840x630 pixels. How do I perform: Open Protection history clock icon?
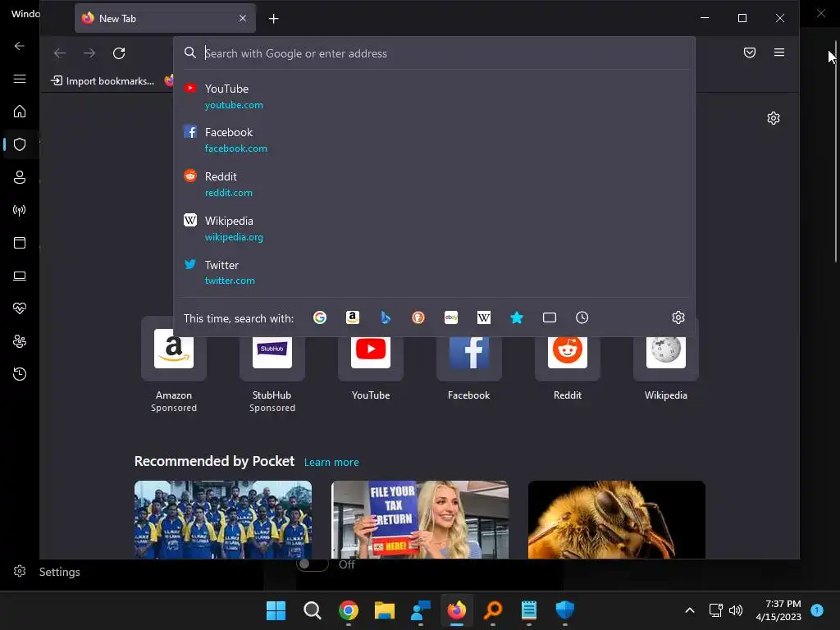pos(20,374)
